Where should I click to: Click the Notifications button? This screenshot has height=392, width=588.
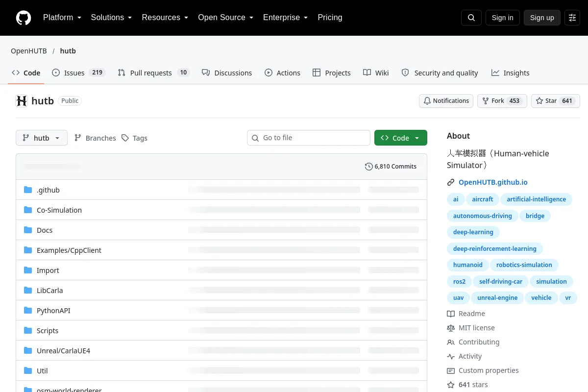(446, 101)
